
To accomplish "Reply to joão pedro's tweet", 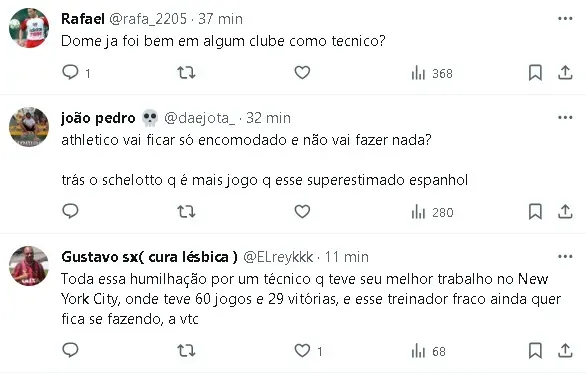I will tap(70, 211).
